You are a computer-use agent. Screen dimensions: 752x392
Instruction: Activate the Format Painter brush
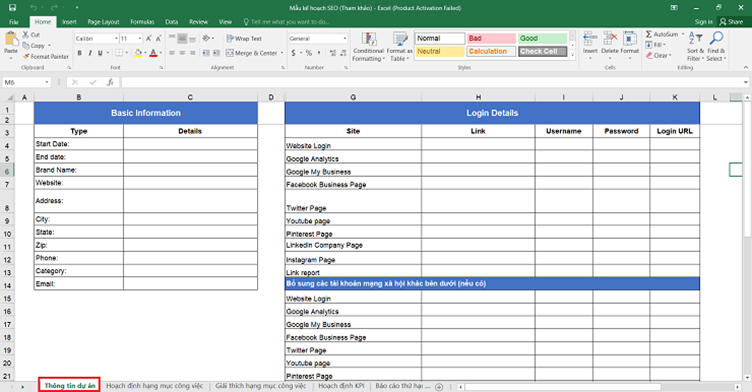tap(26, 57)
